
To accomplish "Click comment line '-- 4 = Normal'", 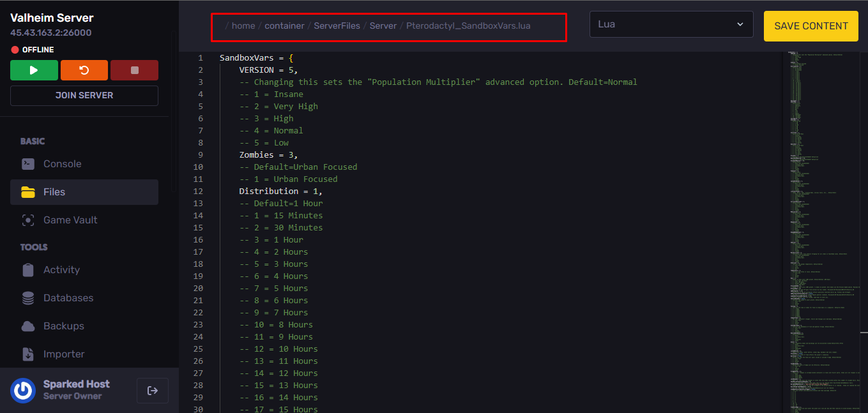I will click(271, 131).
